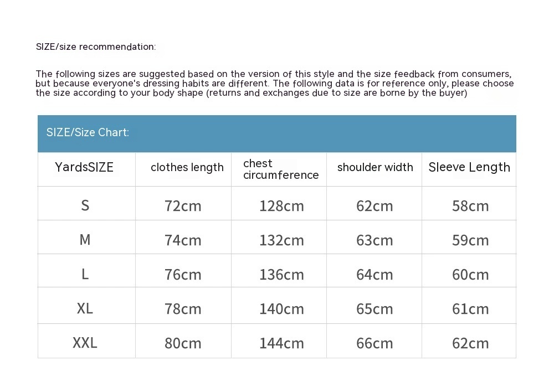Screen dimensions: 554x392
Task: Select the M size row label
Action: coord(85,239)
